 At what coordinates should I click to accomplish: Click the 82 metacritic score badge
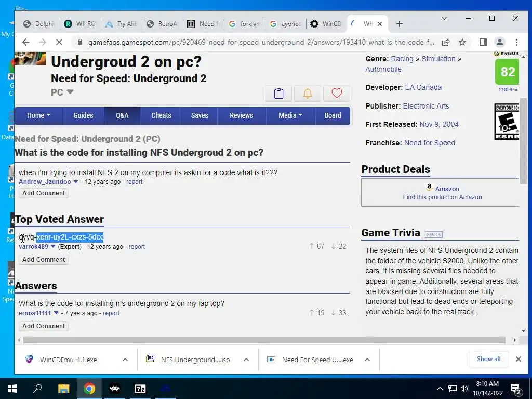click(507, 72)
